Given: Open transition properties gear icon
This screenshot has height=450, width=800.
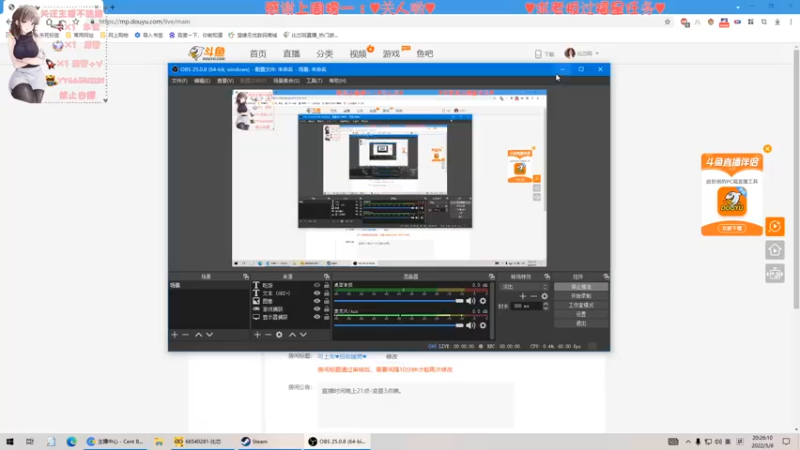Looking at the screenshot, I should pyautogui.click(x=544, y=296).
